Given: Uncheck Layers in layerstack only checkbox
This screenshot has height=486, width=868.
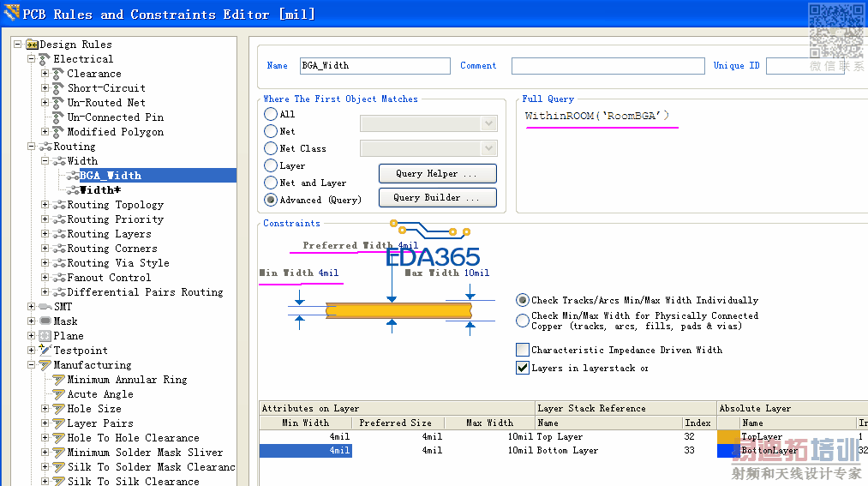Looking at the screenshot, I should pyautogui.click(x=523, y=368).
